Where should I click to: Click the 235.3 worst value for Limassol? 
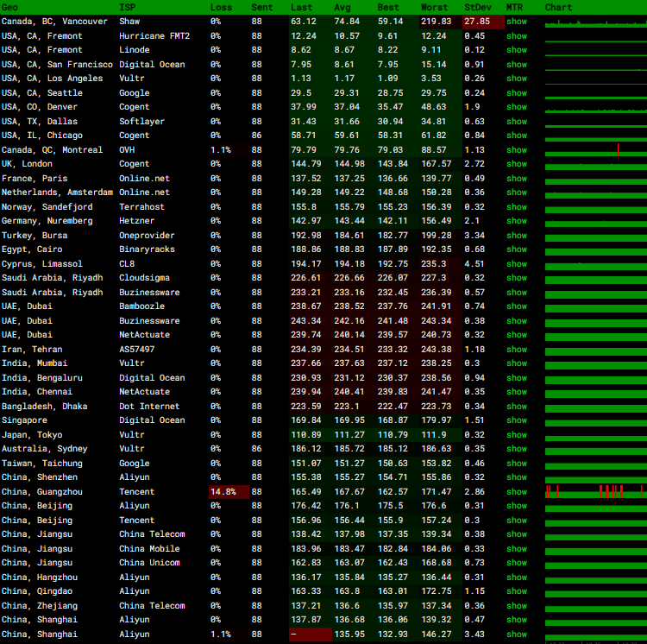tap(433, 264)
